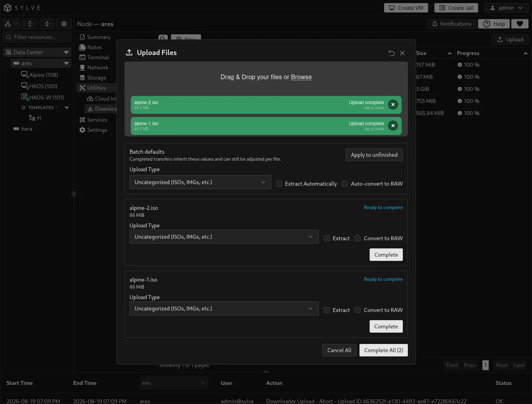
Task: Click Cancel All button
Action: (339, 350)
